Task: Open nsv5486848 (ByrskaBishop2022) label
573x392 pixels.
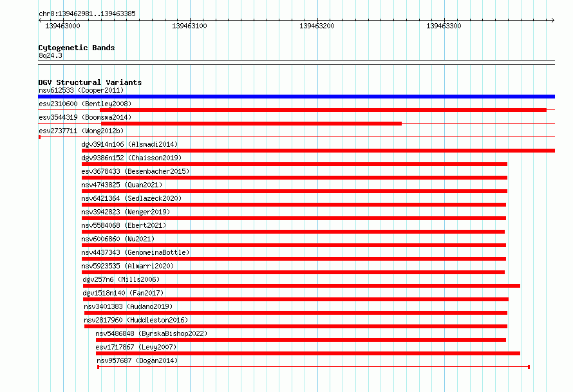Action: tap(151, 333)
